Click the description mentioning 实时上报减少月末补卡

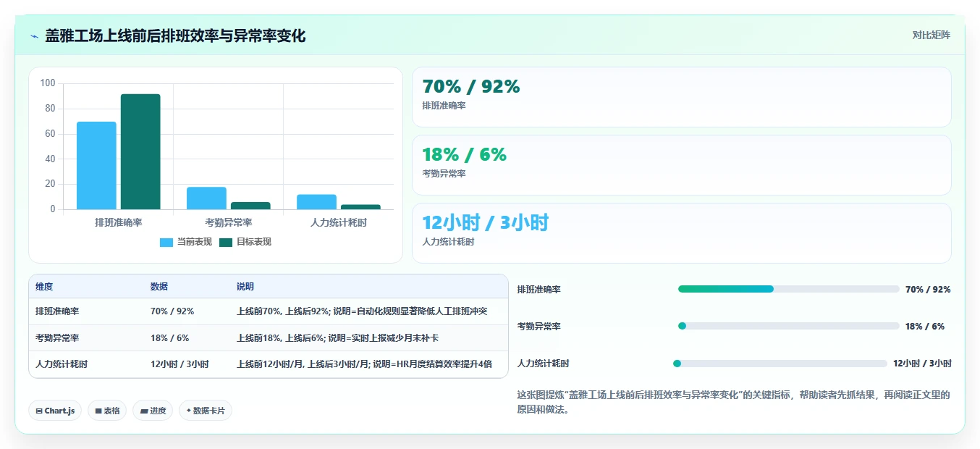click(338, 338)
